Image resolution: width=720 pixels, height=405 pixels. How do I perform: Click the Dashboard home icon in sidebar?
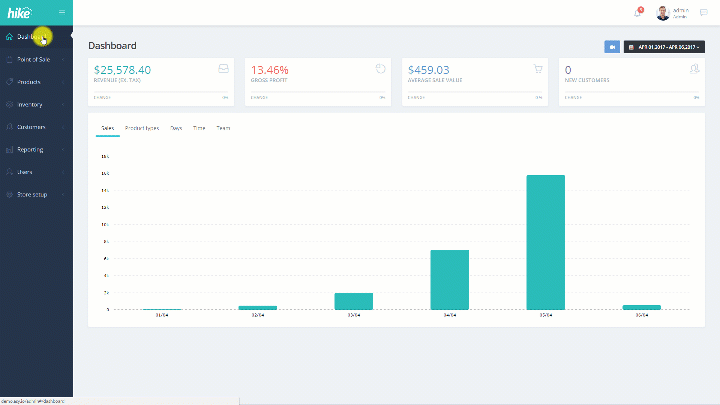(x=9, y=37)
